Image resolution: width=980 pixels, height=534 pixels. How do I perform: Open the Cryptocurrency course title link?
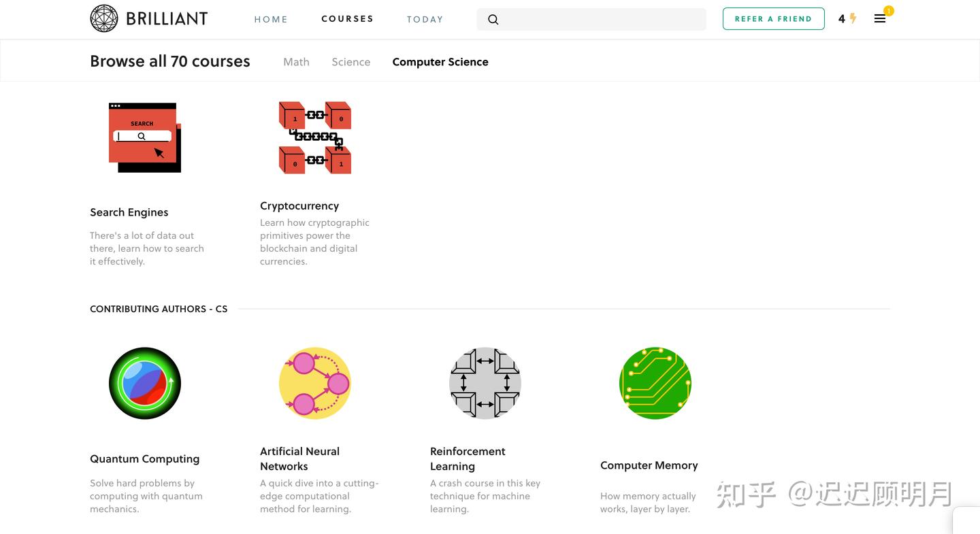pos(299,205)
